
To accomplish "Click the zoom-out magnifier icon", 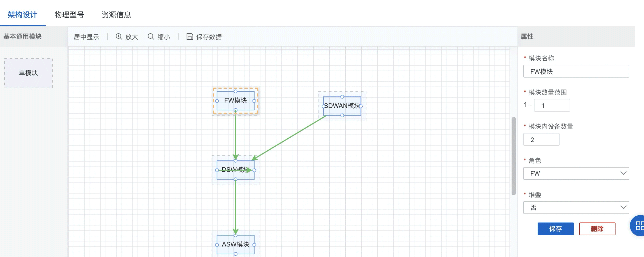I will [x=151, y=36].
